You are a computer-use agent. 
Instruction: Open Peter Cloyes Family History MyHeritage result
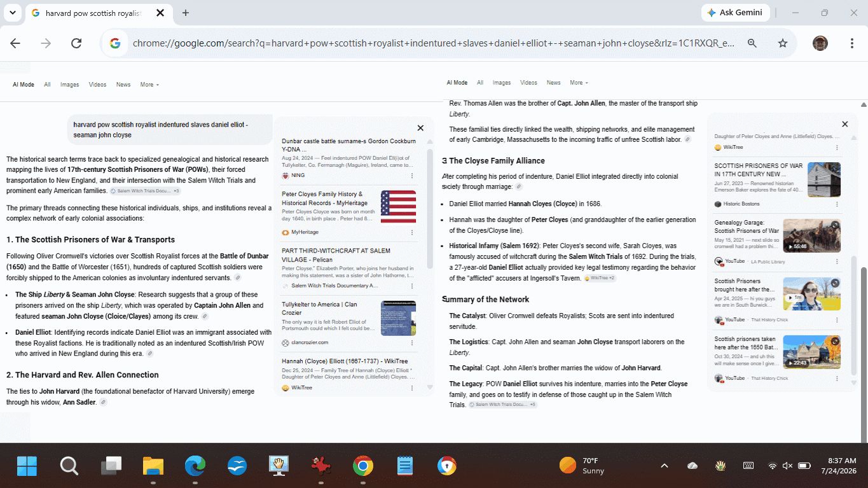[x=322, y=198]
